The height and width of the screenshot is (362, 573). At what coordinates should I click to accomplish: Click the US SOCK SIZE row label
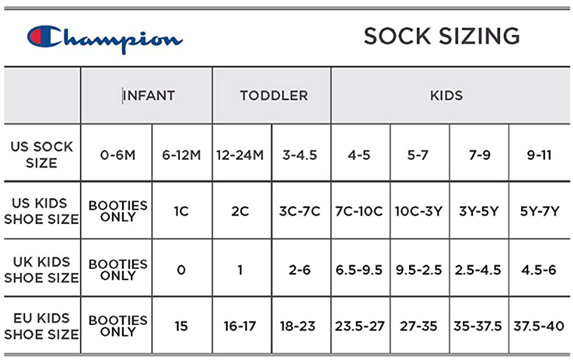pyautogui.click(x=42, y=155)
